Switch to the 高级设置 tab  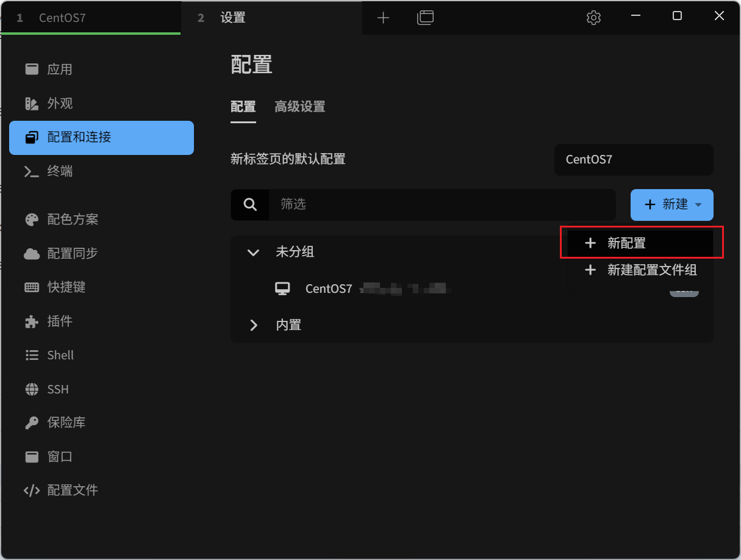[299, 107]
